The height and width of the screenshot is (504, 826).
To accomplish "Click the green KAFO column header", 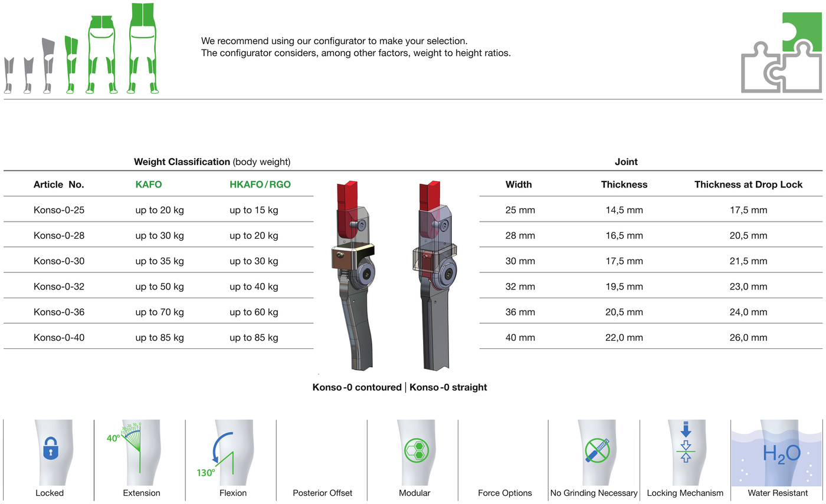I will pyautogui.click(x=149, y=185).
